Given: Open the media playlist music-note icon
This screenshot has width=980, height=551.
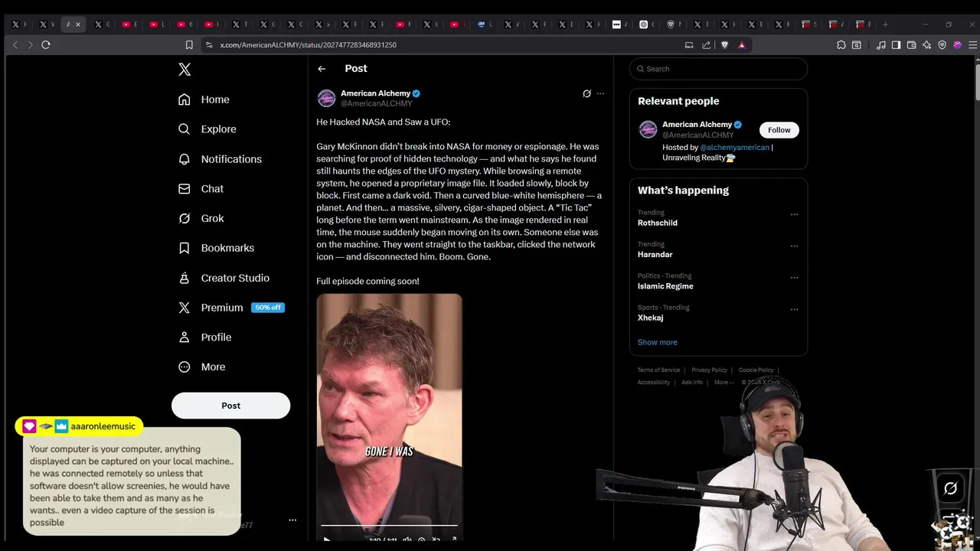Looking at the screenshot, I should tap(881, 45).
